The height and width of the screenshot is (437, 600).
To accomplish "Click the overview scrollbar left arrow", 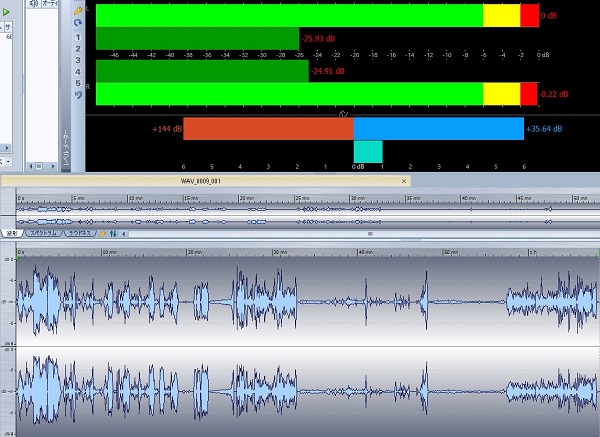I will click(124, 233).
